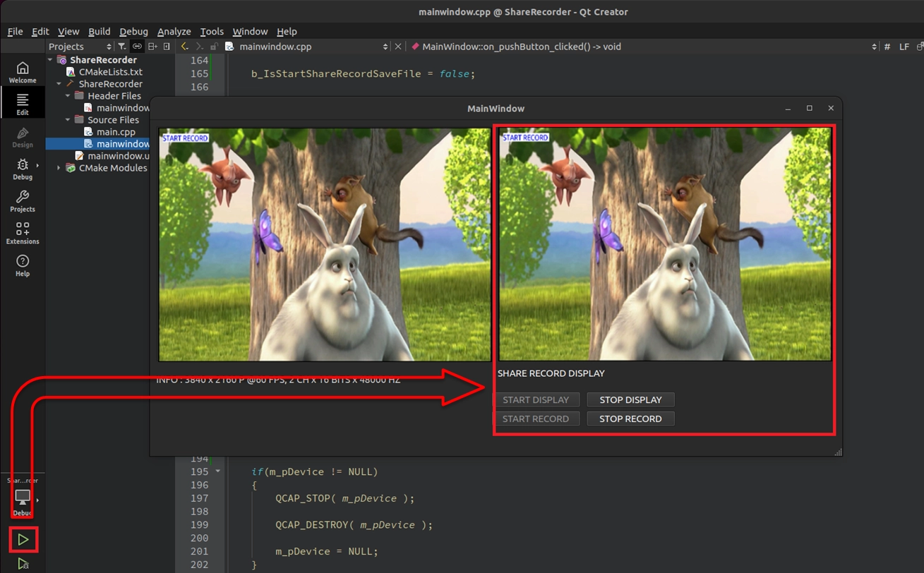Screen dimensions: 924x573
Task: Close the MainWindow app window
Action: [x=831, y=108]
